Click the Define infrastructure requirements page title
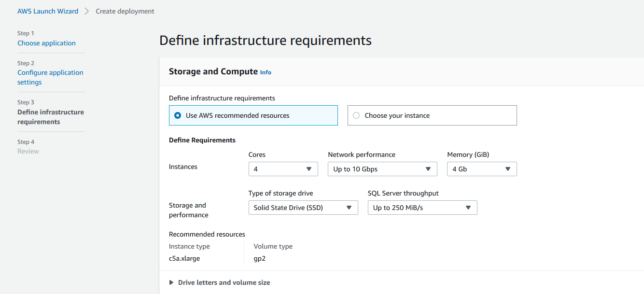 [x=265, y=40]
